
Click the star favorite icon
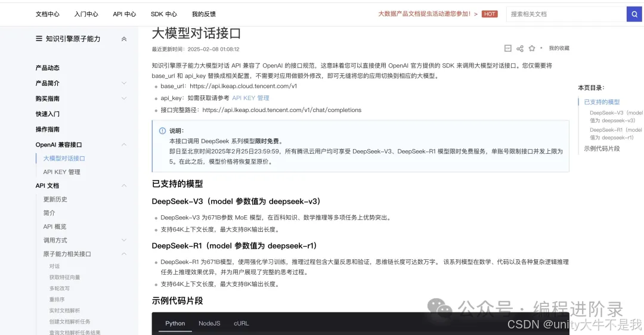coord(532,48)
